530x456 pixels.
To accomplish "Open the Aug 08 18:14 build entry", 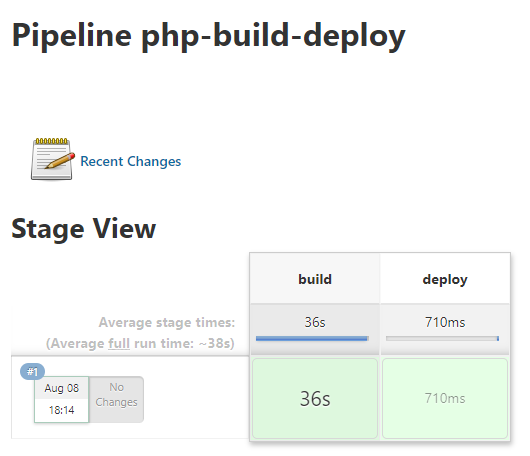I will click(62, 399).
